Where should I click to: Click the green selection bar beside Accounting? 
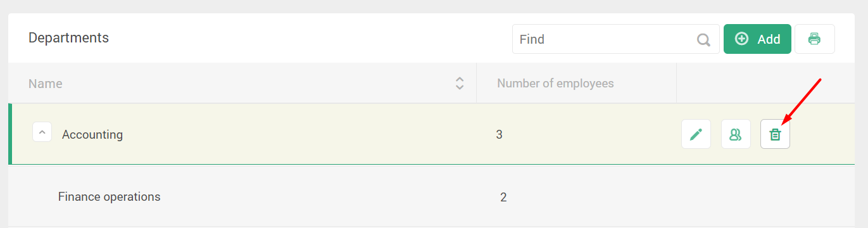[10, 134]
